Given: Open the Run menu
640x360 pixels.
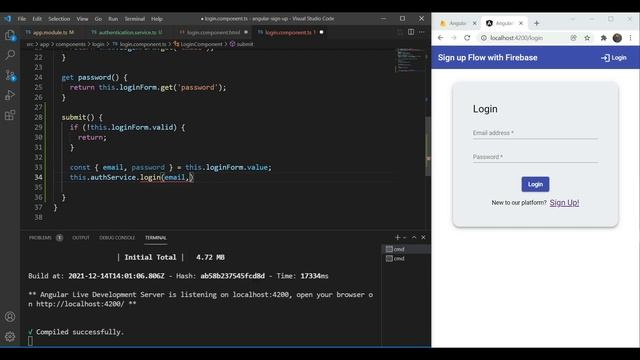Looking at the screenshot, I should pos(113,19).
